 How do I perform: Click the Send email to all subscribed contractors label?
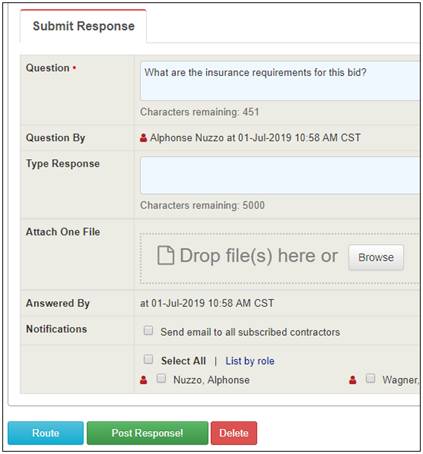coord(250,332)
